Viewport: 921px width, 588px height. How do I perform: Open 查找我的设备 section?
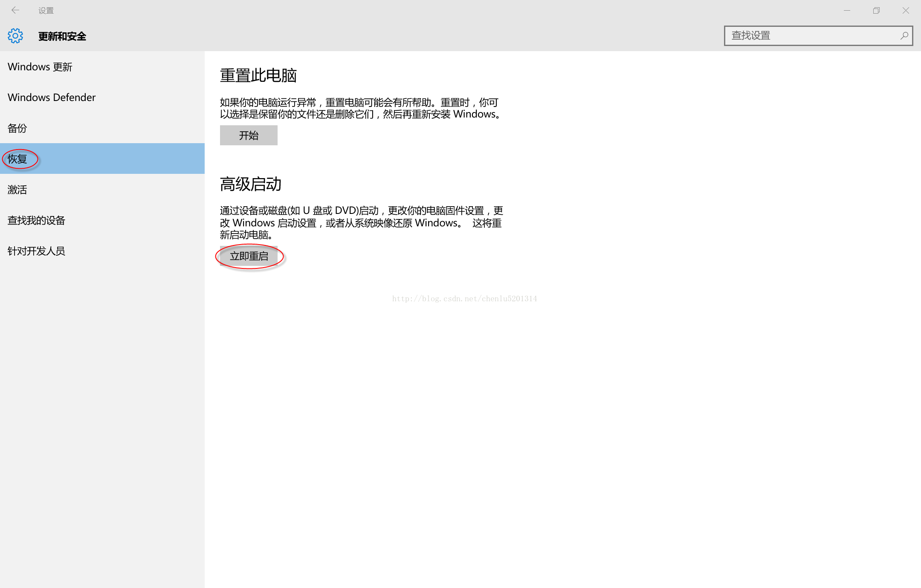(102, 220)
